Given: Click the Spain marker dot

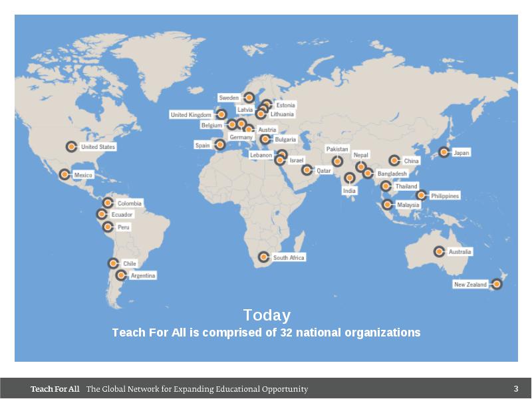Looking at the screenshot, I should click(220, 145).
